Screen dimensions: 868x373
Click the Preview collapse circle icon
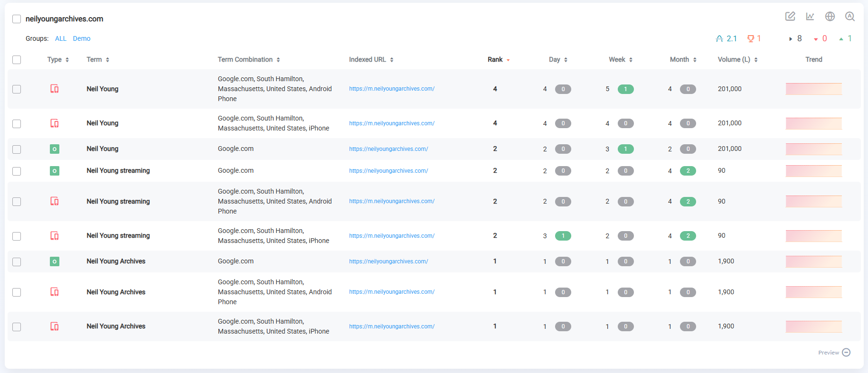click(846, 353)
